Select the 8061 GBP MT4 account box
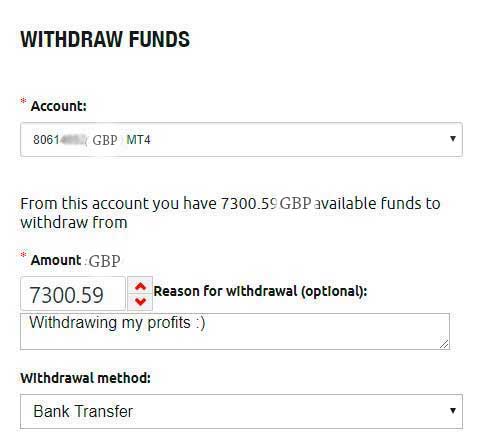This screenshot has width=494, height=434. 241,139
